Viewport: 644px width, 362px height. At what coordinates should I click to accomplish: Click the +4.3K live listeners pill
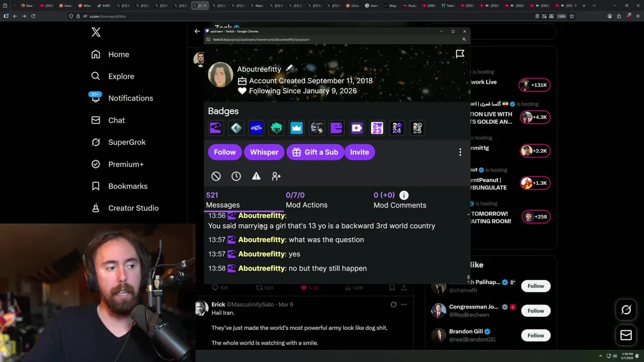click(x=534, y=117)
